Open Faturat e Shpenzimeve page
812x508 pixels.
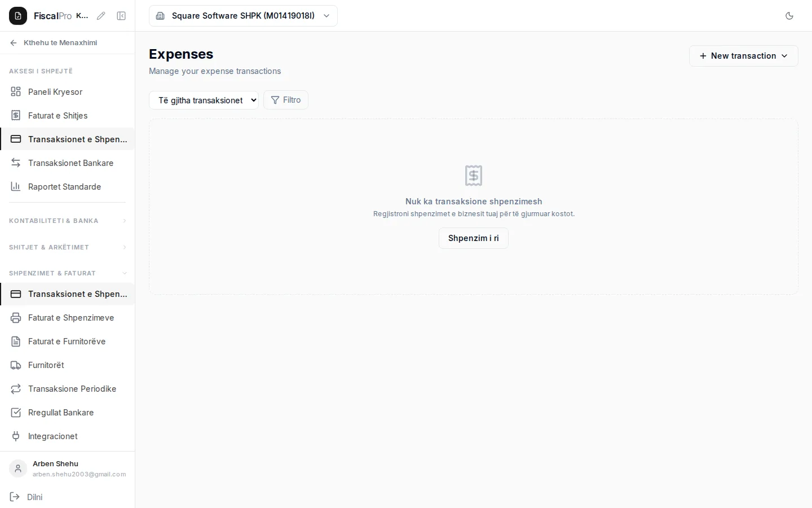[x=67, y=318]
